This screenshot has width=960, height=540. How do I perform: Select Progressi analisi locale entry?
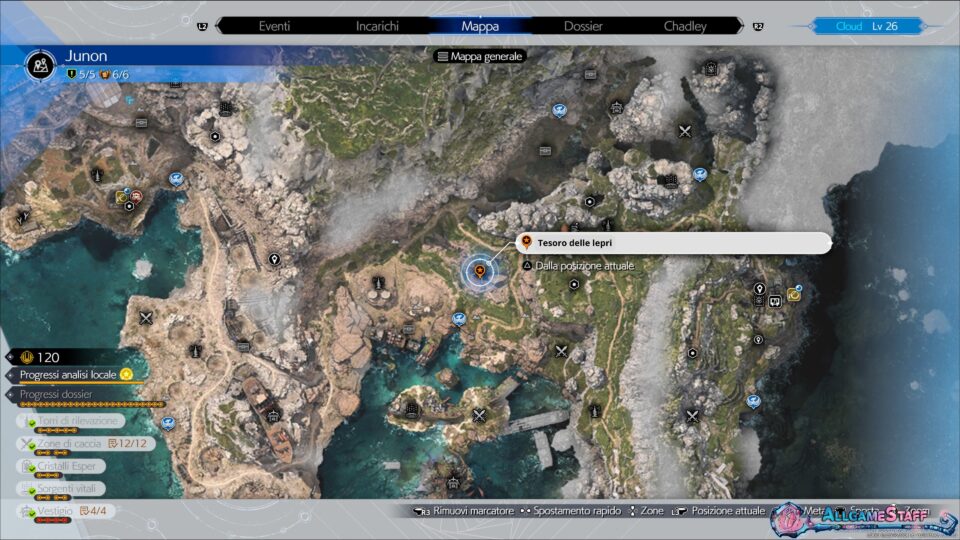(x=68, y=375)
